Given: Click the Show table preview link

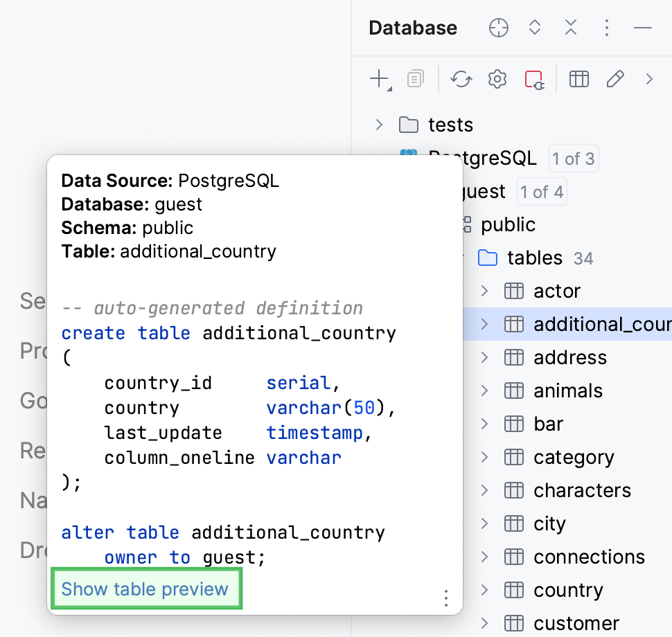Looking at the screenshot, I should coord(146,589).
